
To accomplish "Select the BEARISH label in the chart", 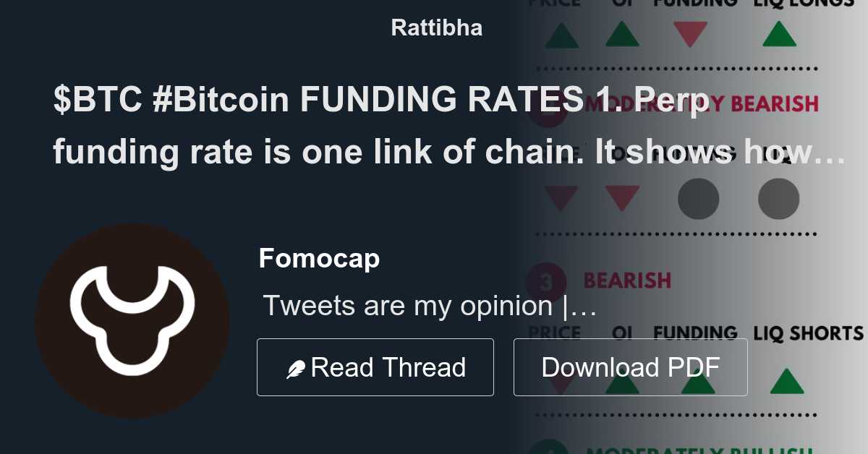I will tap(628, 279).
